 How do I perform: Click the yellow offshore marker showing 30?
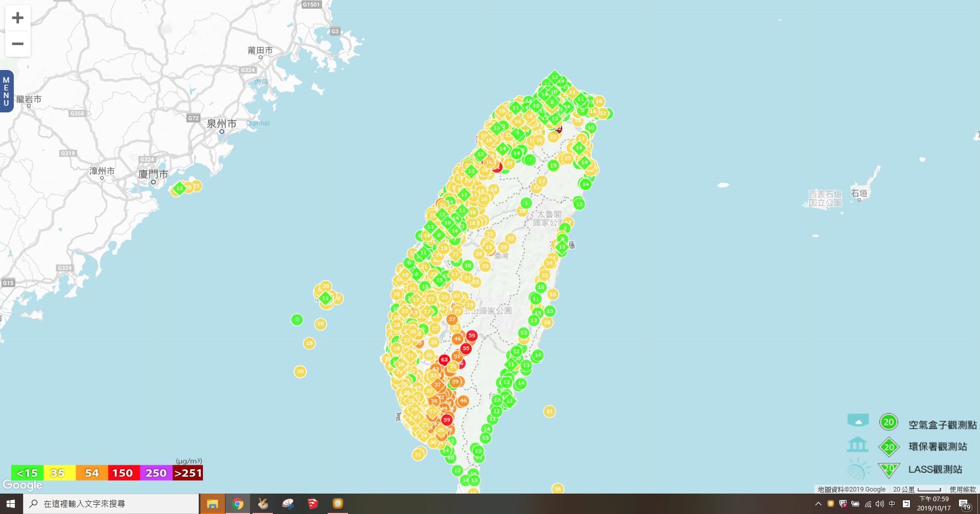click(300, 371)
